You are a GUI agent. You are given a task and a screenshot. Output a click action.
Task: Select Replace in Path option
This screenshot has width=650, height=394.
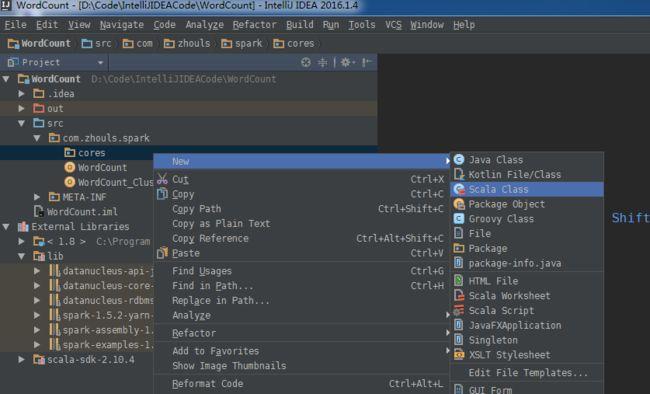click(x=302, y=300)
